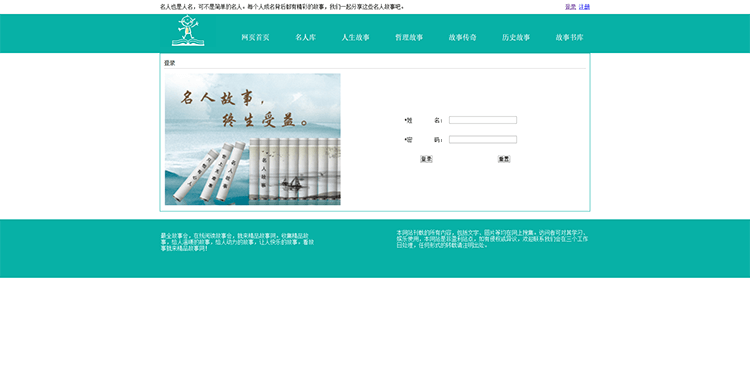Open the 网页首页 nav item
The image size is (750, 368).
(255, 37)
